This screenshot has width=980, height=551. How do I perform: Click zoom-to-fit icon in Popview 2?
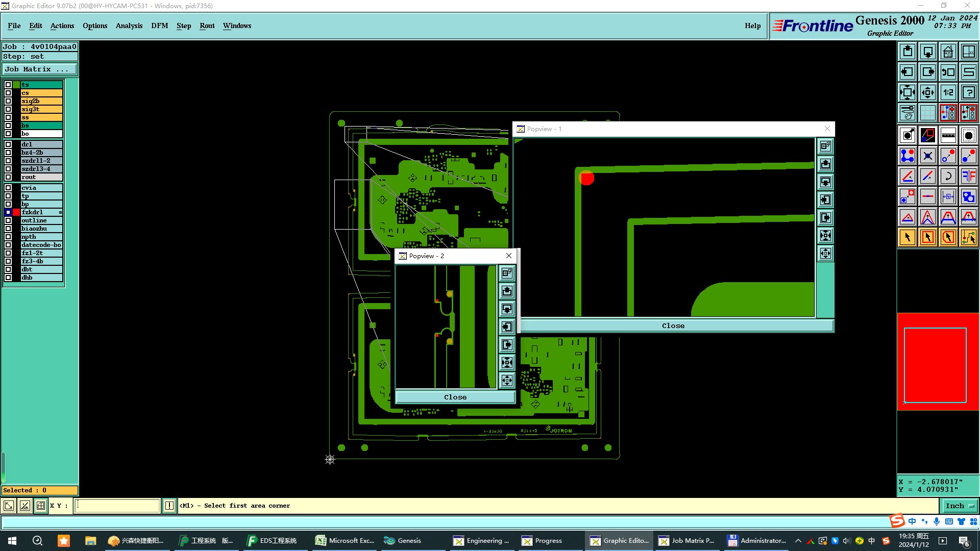pos(507,362)
